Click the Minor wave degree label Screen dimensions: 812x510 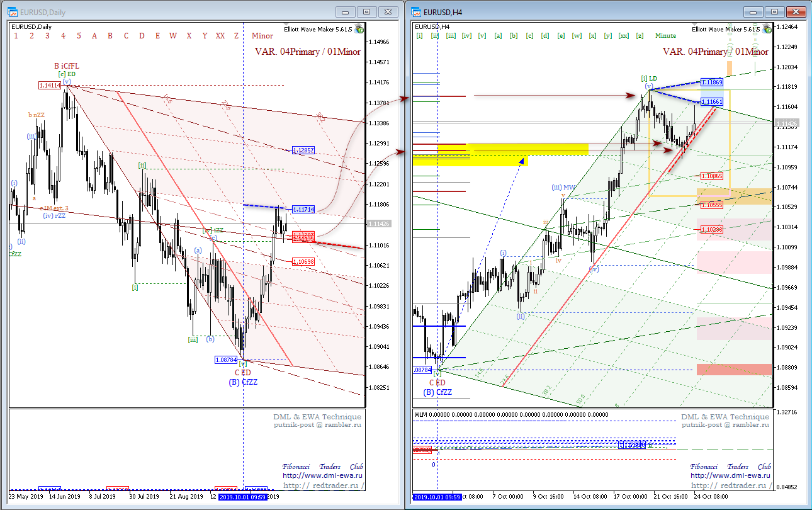tap(262, 36)
